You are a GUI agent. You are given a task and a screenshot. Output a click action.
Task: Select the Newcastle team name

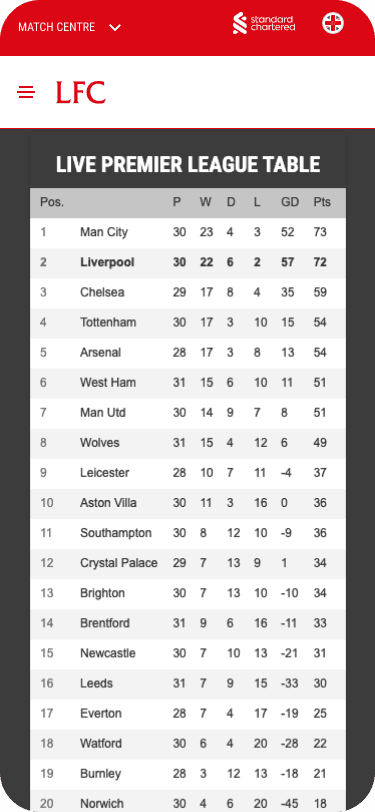click(x=108, y=654)
